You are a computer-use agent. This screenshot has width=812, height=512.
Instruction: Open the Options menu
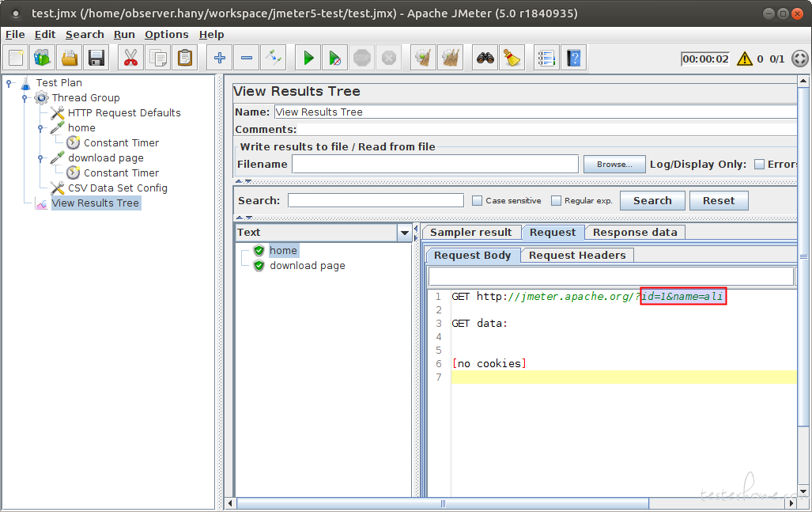tap(166, 35)
